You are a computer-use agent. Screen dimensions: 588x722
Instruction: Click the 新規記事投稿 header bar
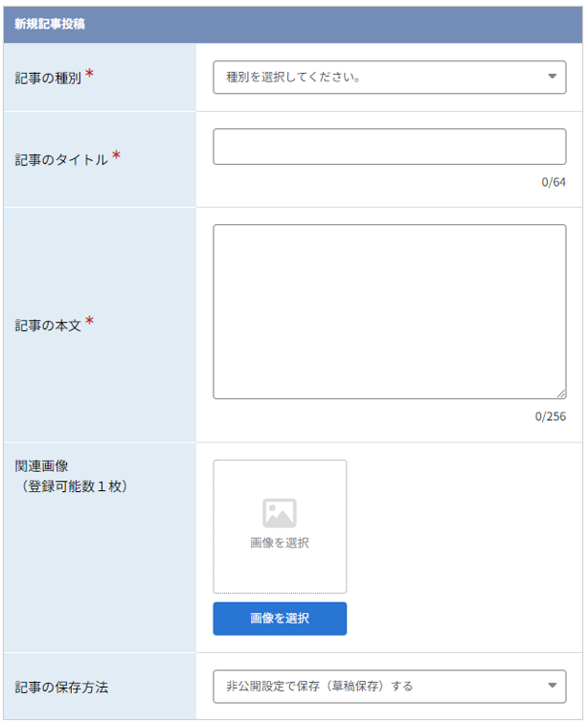click(293, 24)
